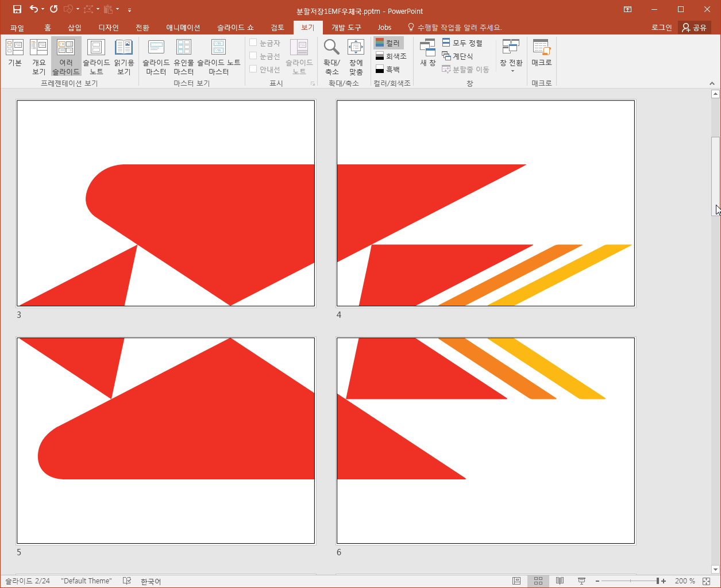Switch to the 디자인 design tab
Viewport: 721px width, 588px height.
109,28
